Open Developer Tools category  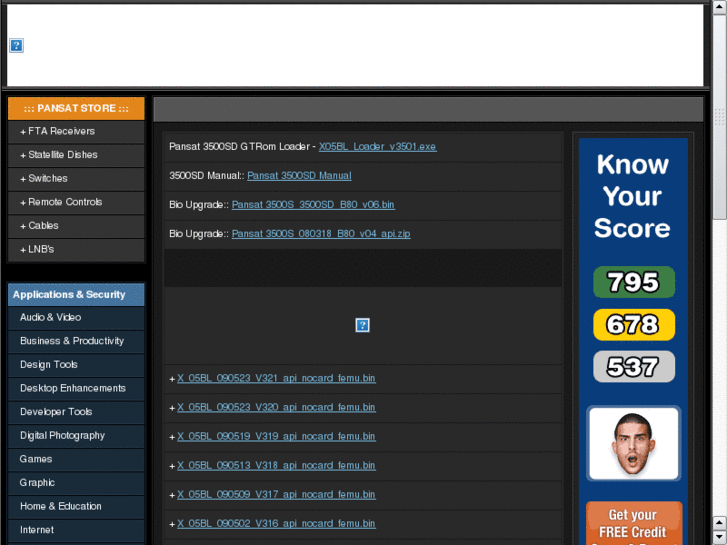point(76,412)
